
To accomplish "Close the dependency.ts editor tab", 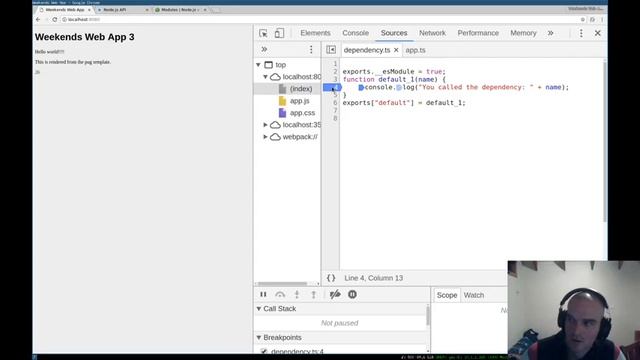I will point(396,50).
